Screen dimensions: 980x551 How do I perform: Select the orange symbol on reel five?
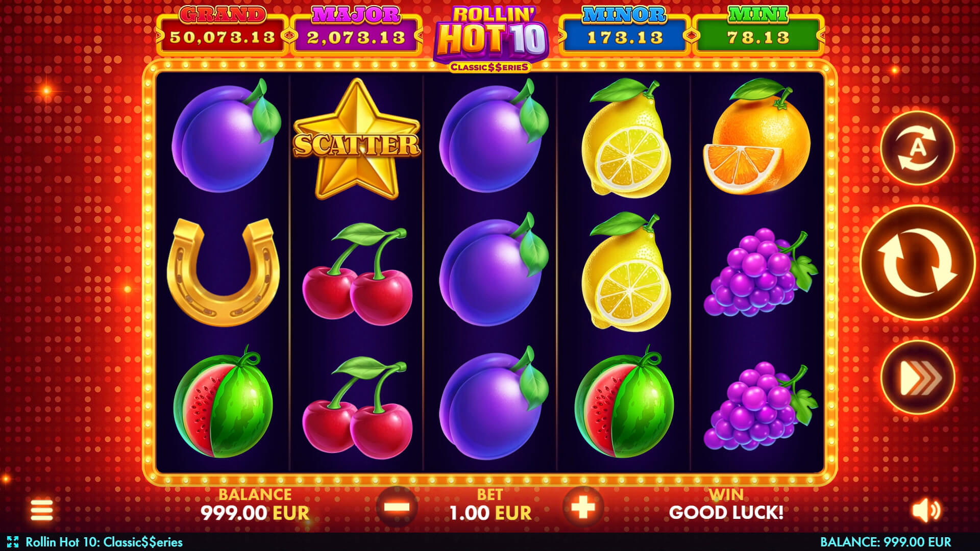(x=757, y=138)
